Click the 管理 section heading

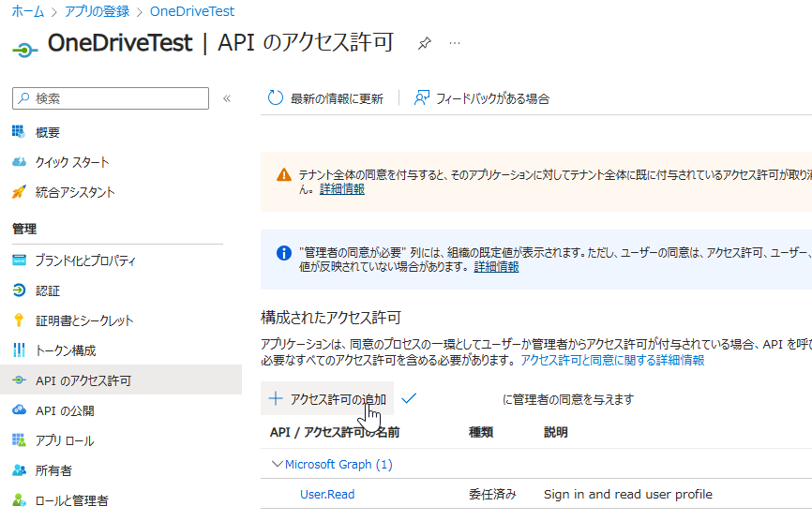[x=24, y=229]
